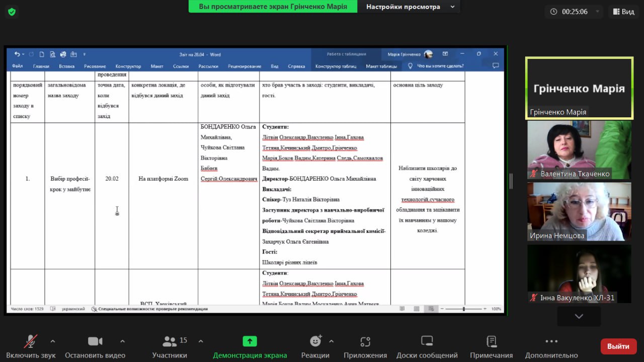This screenshot has width=644, height=362.
Task: Open the Рисование ribbon tab
Action: pyautogui.click(x=95, y=66)
